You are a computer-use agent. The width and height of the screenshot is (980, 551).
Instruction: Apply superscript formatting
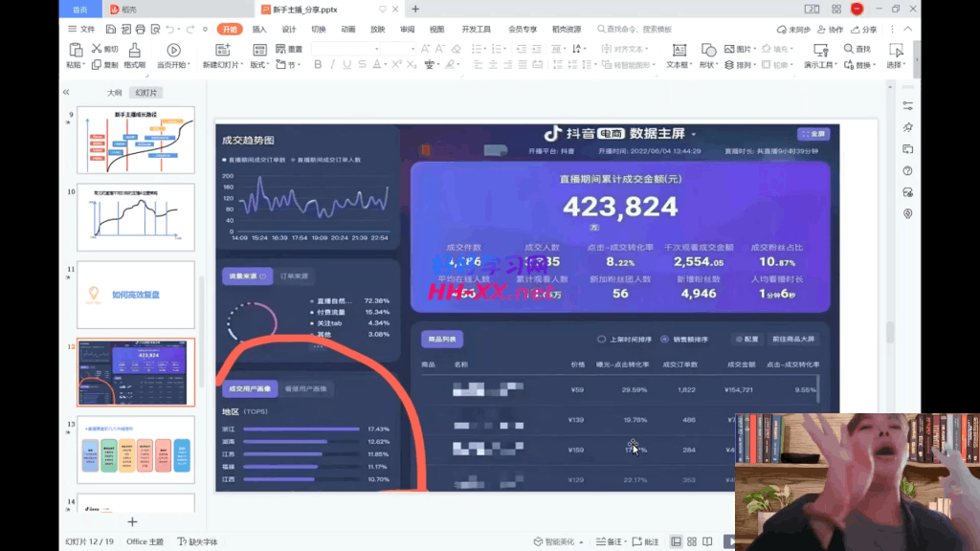[x=396, y=64]
